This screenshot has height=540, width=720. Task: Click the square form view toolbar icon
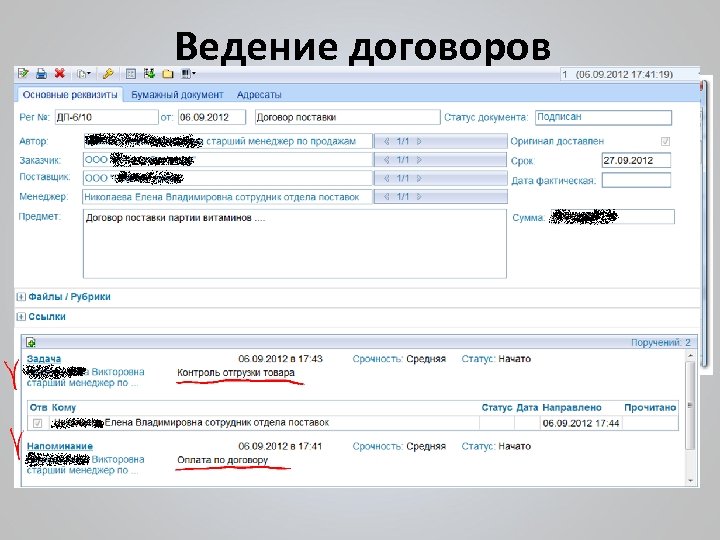(x=131, y=73)
